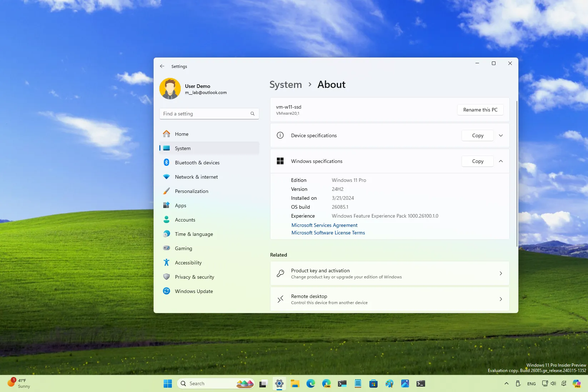
Task: Go to Privacy & security
Action: pos(209,277)
